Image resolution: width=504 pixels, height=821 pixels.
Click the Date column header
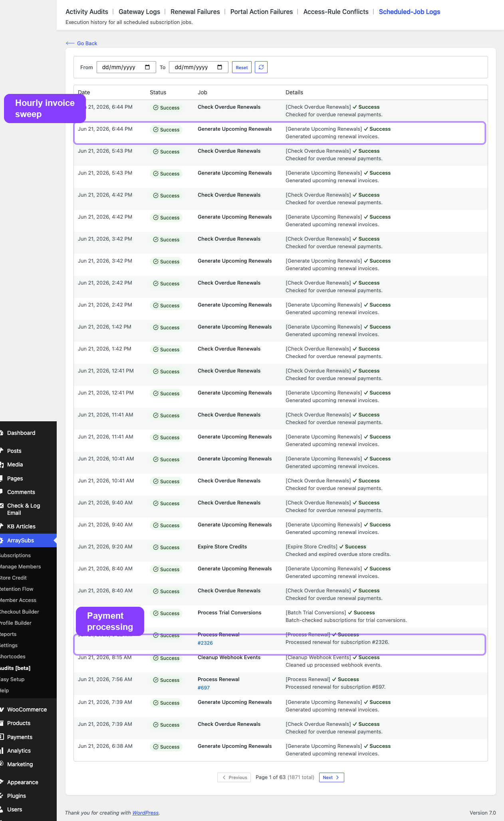84,92
